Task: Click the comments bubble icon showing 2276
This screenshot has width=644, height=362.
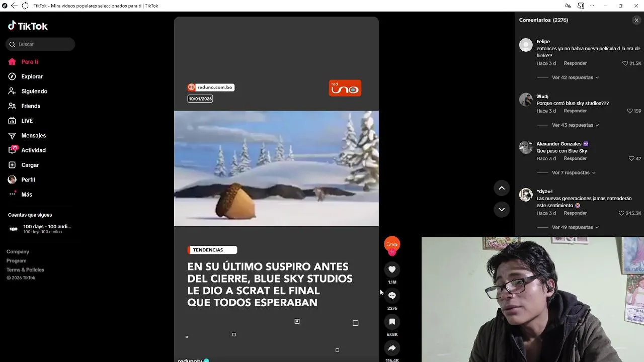Action: pos(392,296)
